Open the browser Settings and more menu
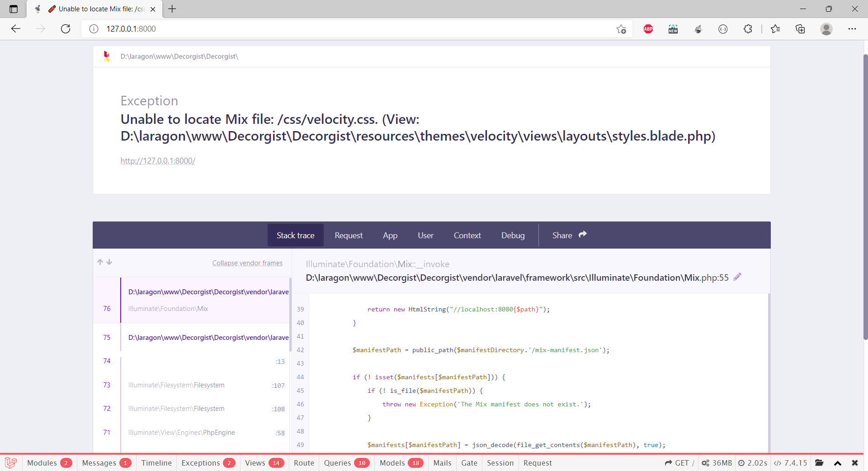 [852, 29]
